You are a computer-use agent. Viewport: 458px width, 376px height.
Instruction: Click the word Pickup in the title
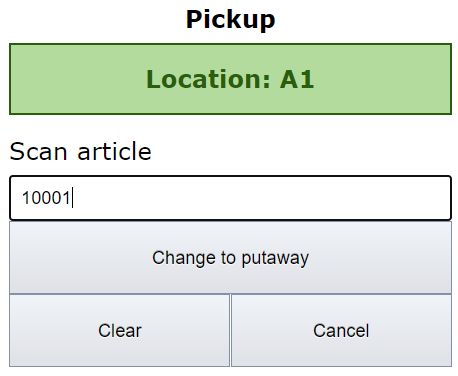point(230,19)
